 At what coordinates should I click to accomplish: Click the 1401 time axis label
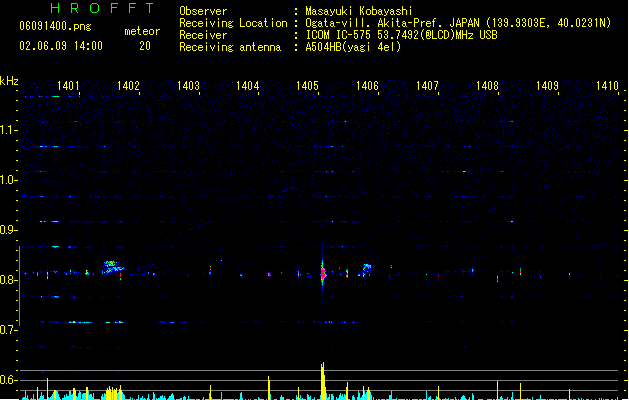coord(68,86)
